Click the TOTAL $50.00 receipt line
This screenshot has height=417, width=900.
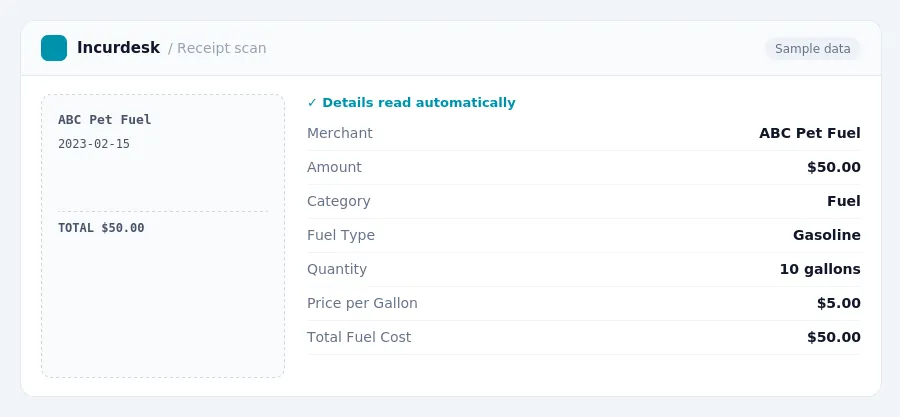pyautogui.click(x=101, y=228)
